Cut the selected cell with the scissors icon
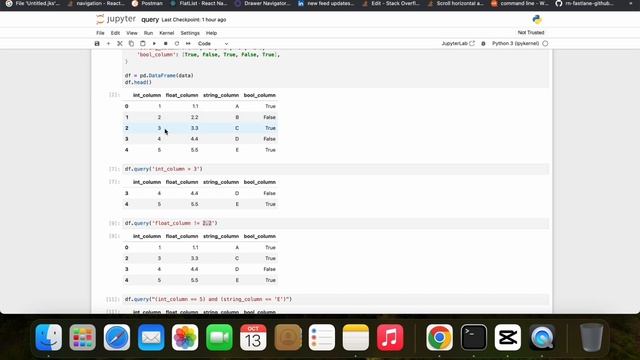640x360 pixels. point(120,44)
